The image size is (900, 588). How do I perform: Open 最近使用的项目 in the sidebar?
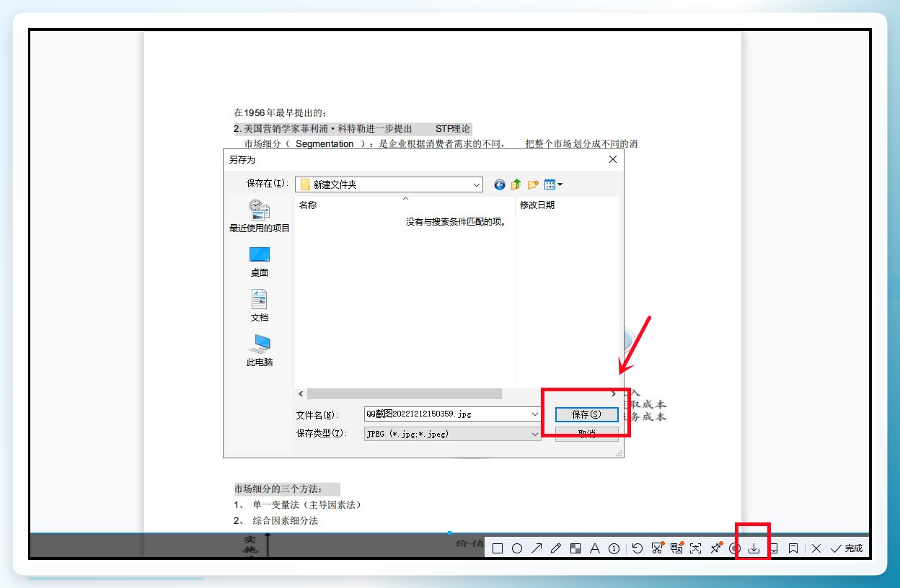point(260,216)
